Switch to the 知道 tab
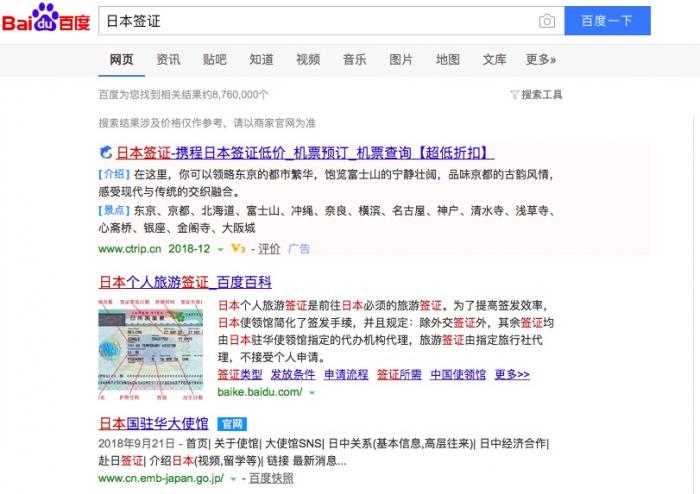This screenshot has width=700, height=494. pyautogui.click(x=261, y=60)
